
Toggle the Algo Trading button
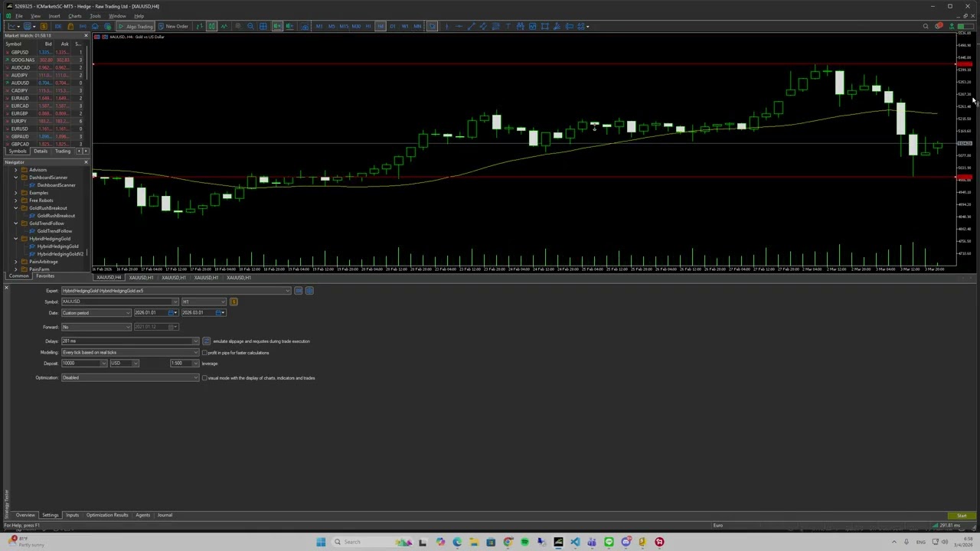point(136,26)
